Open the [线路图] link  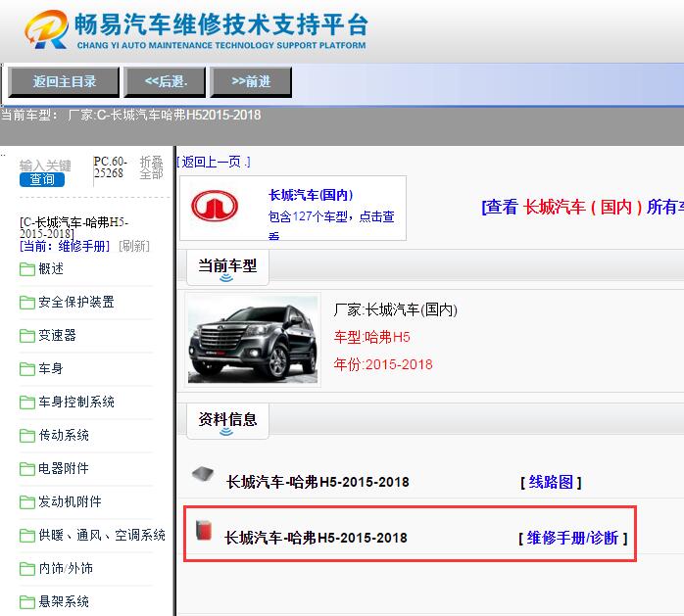click(x=551, y=482)
